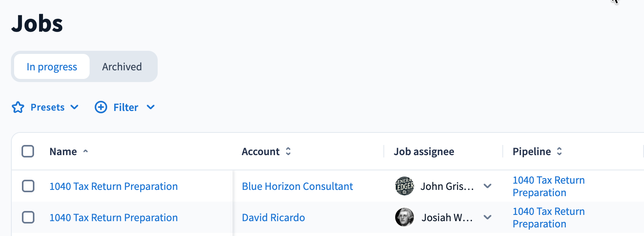Viewport: 644px width, 236px height.
Task: Open assignee dropdown for John Gris
Action: click(x=487, y=186)
